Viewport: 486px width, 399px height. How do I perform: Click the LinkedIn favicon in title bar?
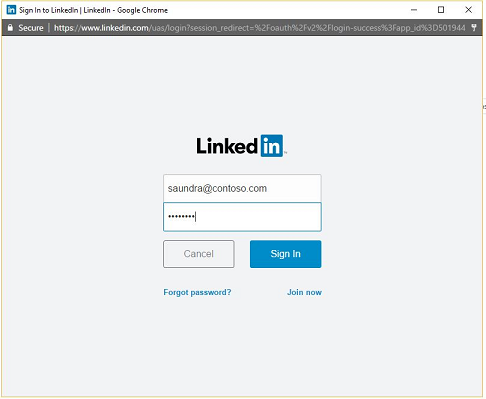coord(11,10)
